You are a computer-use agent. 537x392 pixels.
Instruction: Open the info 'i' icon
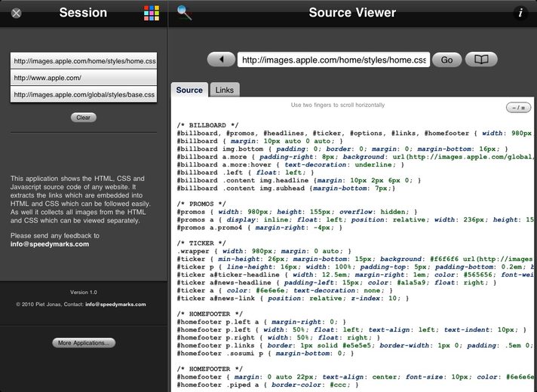[520, 13]
